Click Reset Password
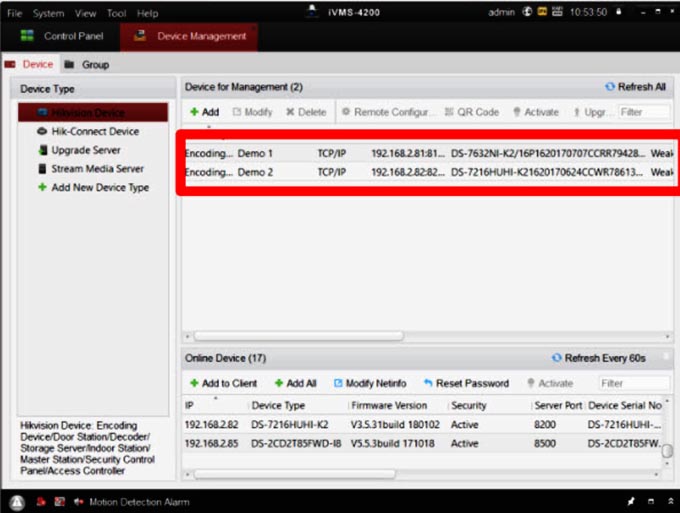The width and height of the screenshot is (680, 513). (x=466, y=383)
